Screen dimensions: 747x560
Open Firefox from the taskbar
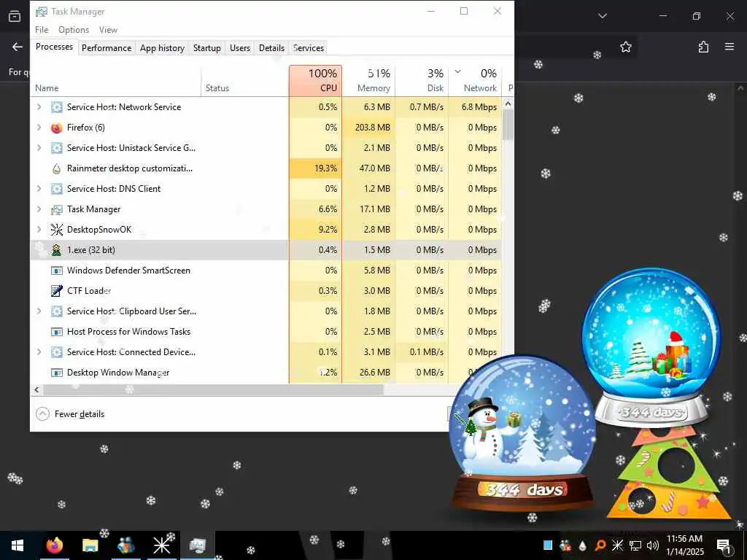(x=55, y=545)
